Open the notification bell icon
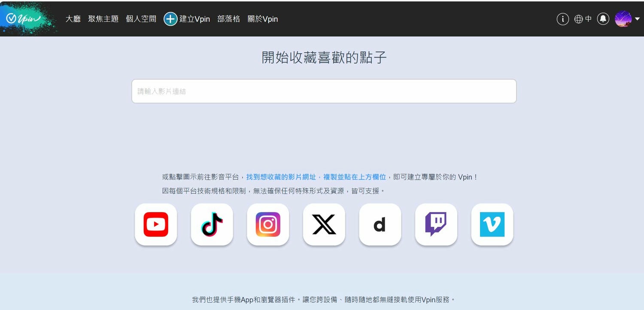Image resolution: width=644 pixels, height=310 pixels. tap(603, 19)
